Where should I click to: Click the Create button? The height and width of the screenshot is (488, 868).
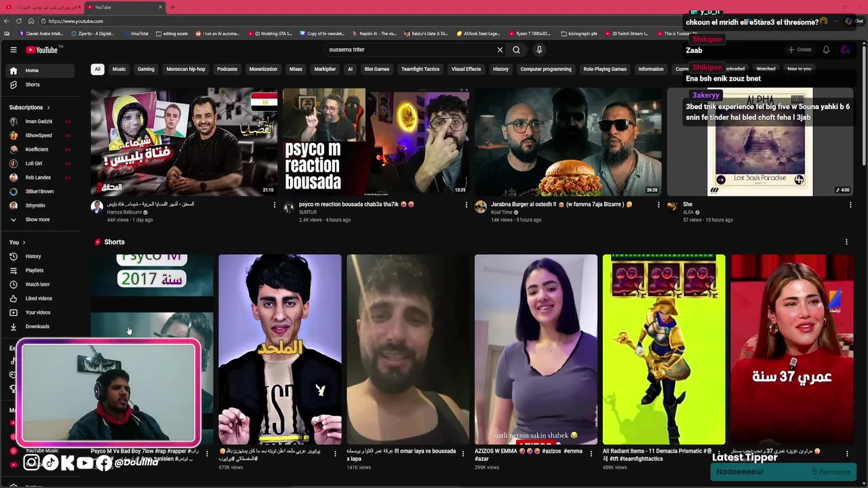coord(800,49)
